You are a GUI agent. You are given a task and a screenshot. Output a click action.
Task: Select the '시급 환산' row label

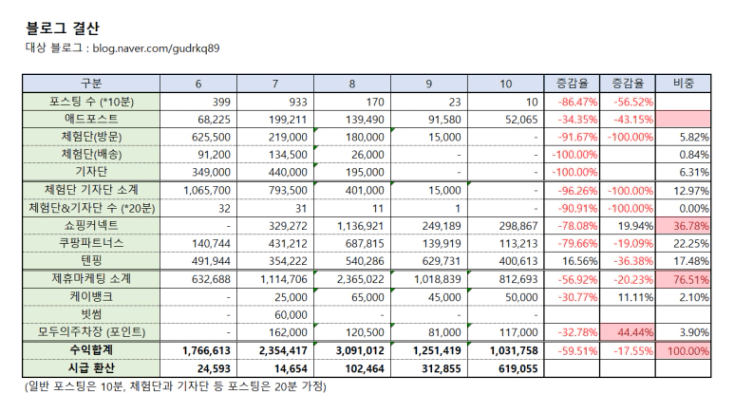point(91,368)
